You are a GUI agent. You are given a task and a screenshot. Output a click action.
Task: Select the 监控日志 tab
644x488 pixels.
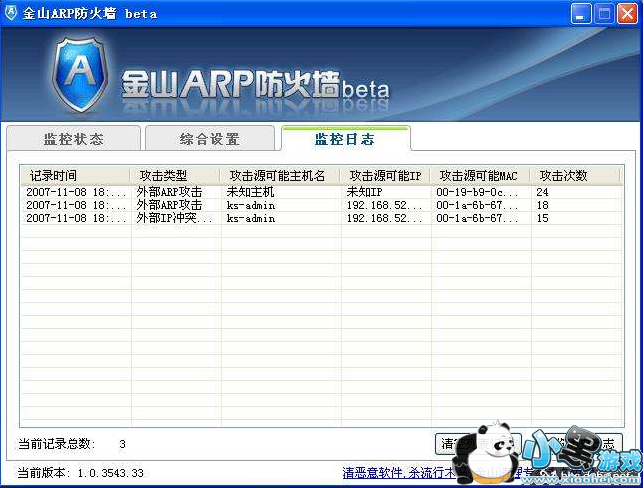coord(345,139)
